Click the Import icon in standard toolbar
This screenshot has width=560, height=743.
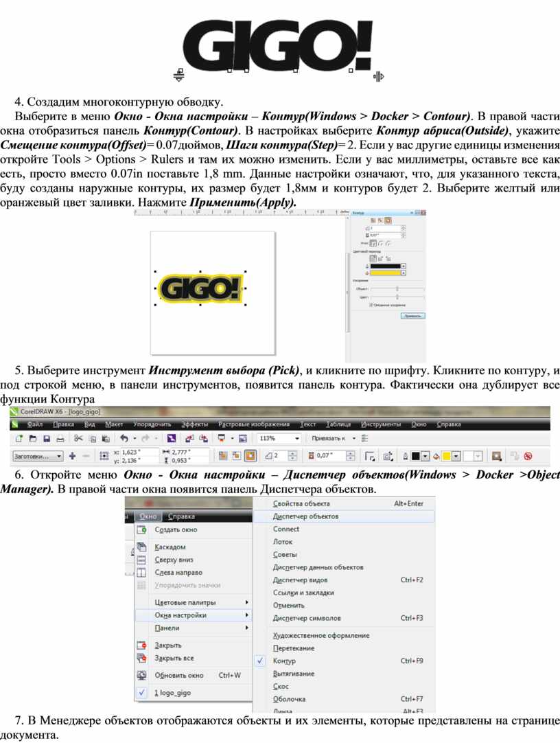pyautogui.click(x=189, y=438)
